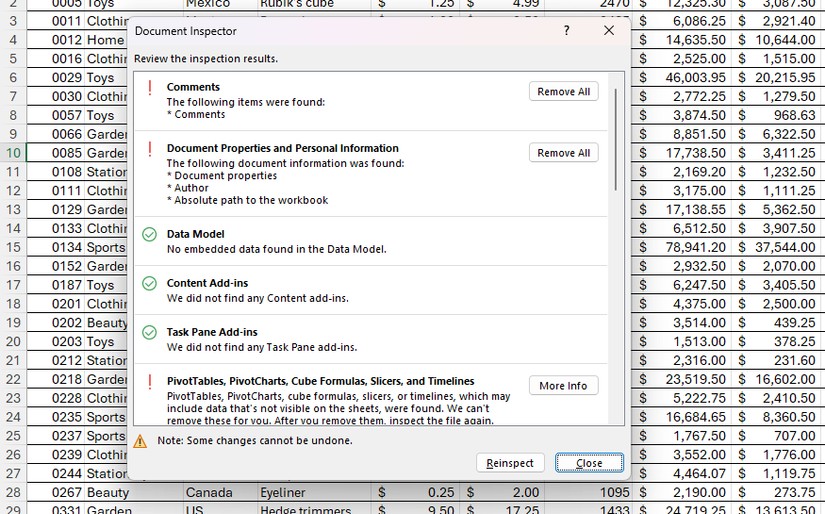Select row header 10 in the spreadsheet

tap(13, 153)
